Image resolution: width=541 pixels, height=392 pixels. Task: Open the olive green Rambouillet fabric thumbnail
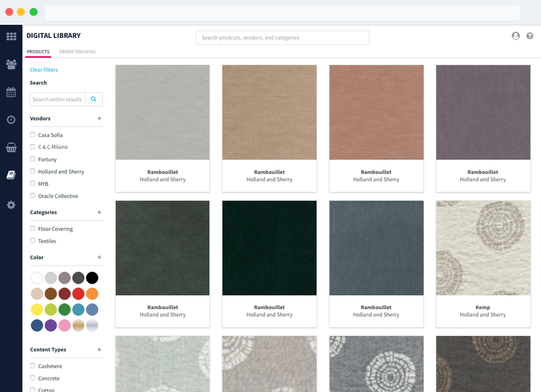coord(163,248)
